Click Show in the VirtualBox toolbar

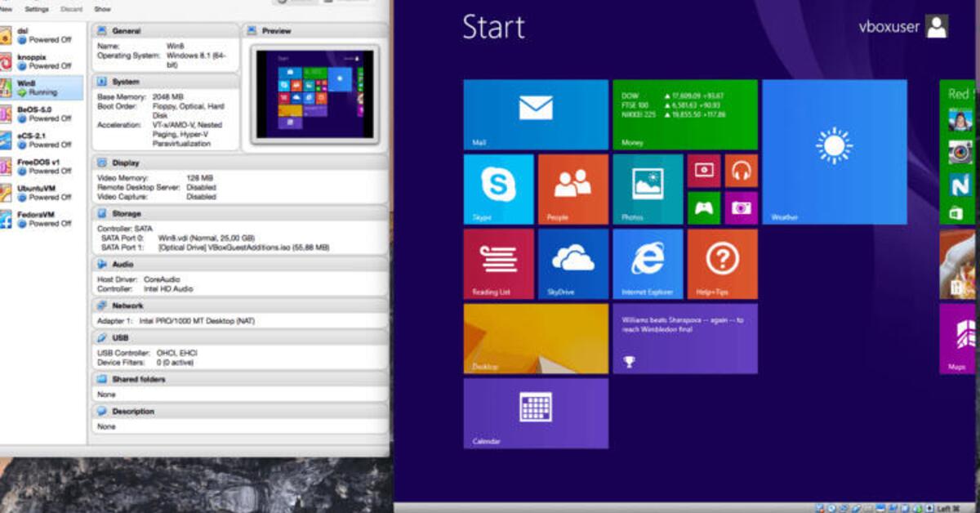pyautogui.click(x=102, y=9)
